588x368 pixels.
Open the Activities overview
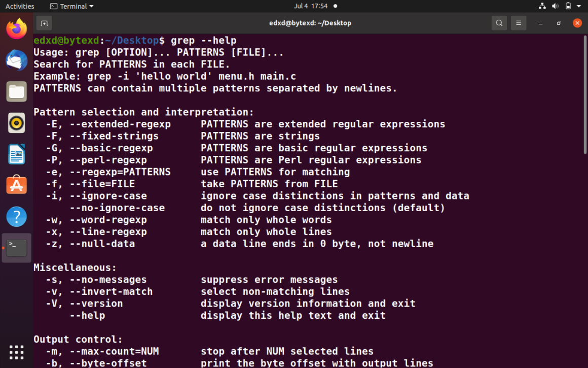click(20, 6)
